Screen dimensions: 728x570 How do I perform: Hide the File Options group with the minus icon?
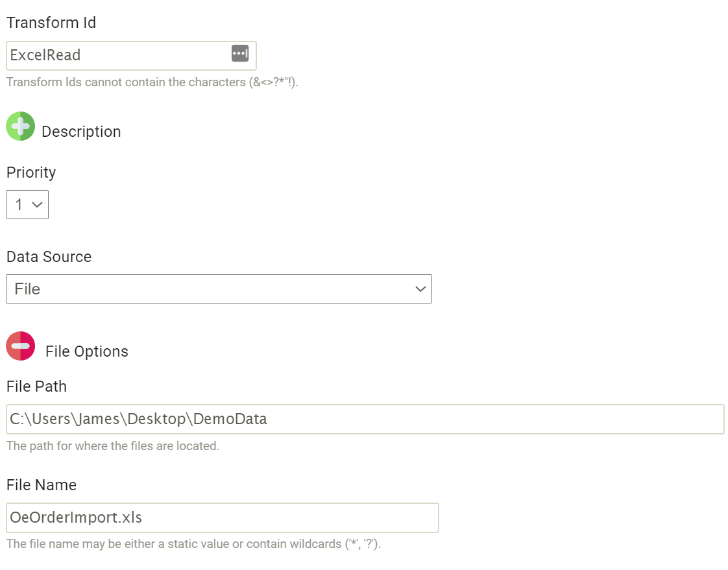20,346
